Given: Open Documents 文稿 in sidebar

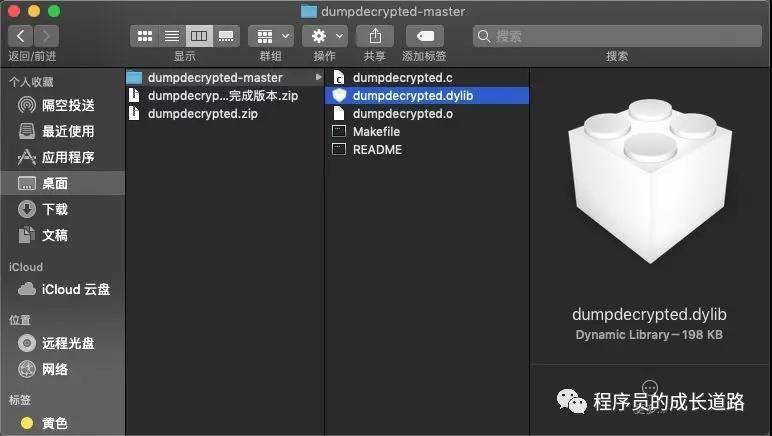Looking at the screenshot, I should click(x=63, y=235).
